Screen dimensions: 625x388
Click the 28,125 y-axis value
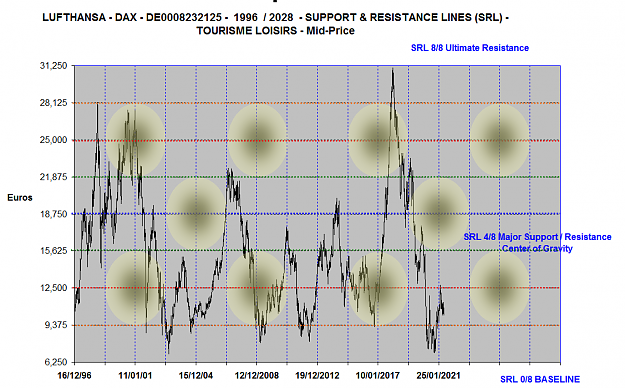pos(53,103)
